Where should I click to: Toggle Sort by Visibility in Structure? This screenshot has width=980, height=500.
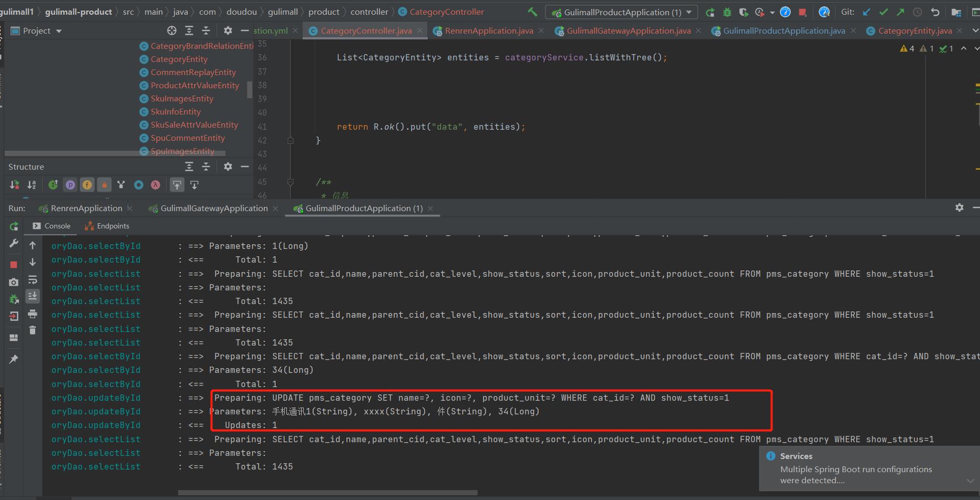15,185
